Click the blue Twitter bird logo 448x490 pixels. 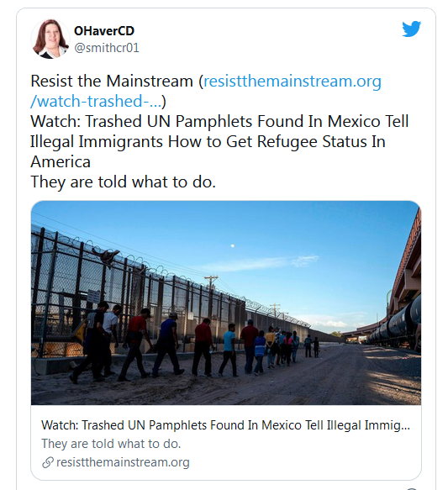pos(411,29)
